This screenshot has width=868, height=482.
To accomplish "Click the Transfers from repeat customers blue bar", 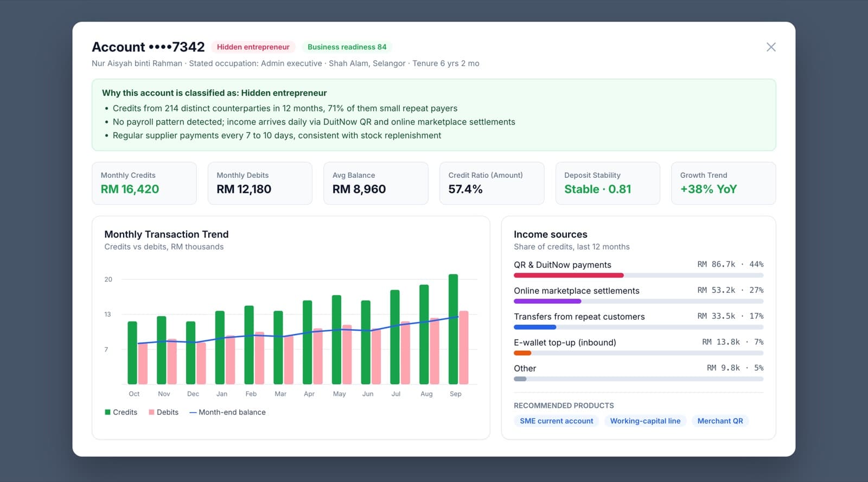I will (x=535, y=327).
